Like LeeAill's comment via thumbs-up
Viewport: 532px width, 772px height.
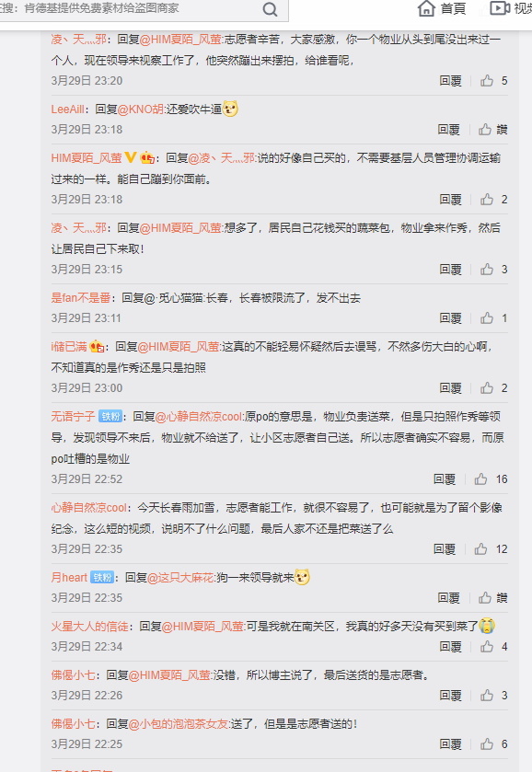point(485,130)
